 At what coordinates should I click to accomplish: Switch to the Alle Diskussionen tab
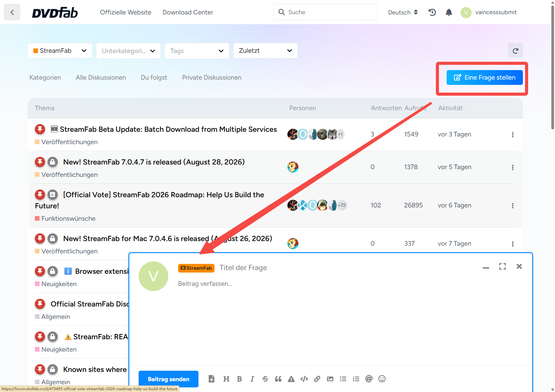coord(101,77)
